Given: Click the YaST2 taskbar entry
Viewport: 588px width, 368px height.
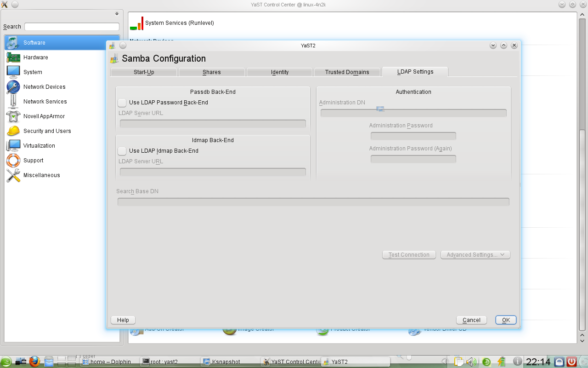Looking at the screenshot, I should click(x=355, y=362).
